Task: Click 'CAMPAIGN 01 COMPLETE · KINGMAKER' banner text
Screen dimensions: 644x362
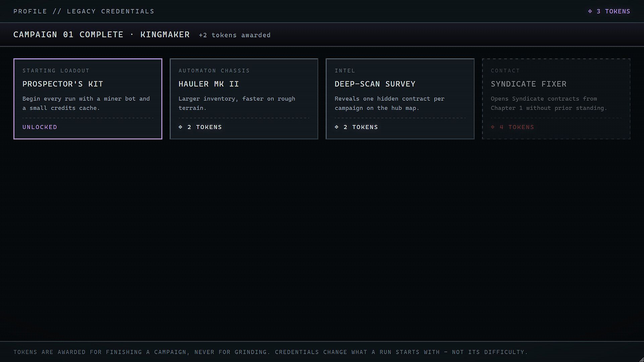Action: click(102, 35)
